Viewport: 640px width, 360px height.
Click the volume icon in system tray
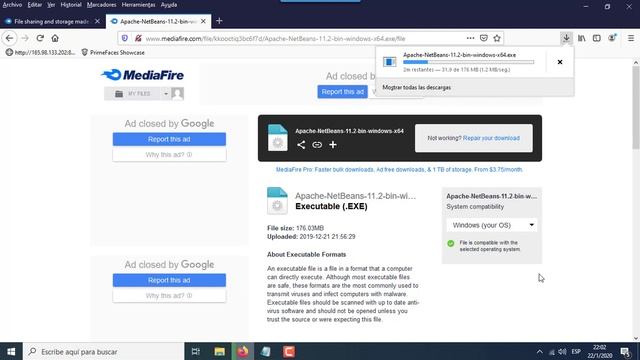click(x=562, y=351)
